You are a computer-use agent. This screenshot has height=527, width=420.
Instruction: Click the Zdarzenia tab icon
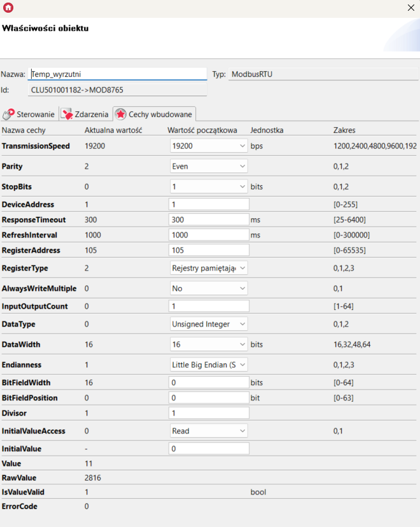[67, 115]
